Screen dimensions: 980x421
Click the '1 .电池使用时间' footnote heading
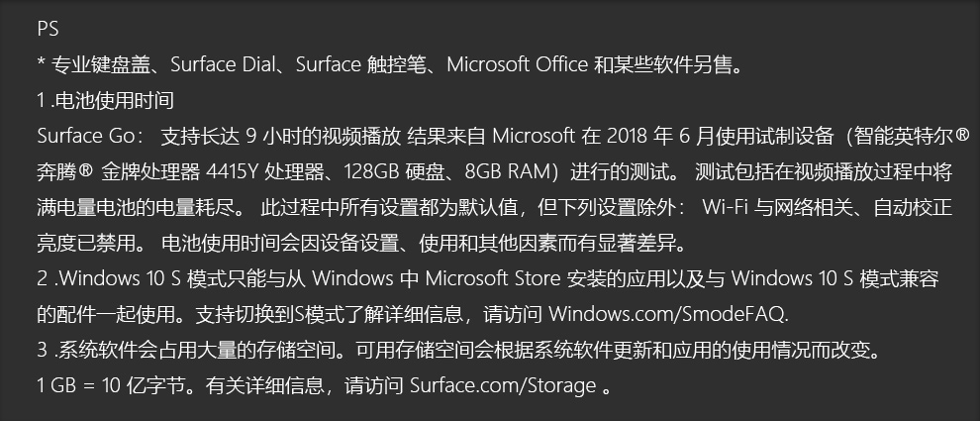click(105, 100)
